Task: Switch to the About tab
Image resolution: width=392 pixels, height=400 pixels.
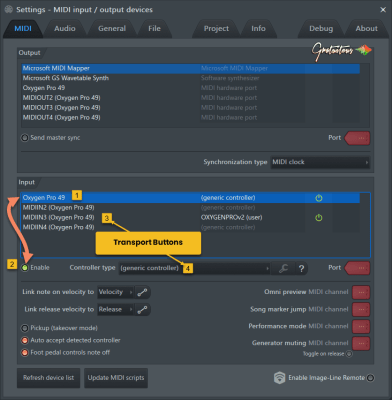Action: [367, 29]
